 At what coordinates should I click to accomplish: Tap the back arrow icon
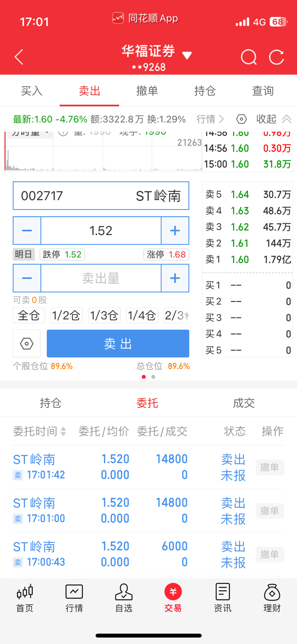click(x=19, y=57)
